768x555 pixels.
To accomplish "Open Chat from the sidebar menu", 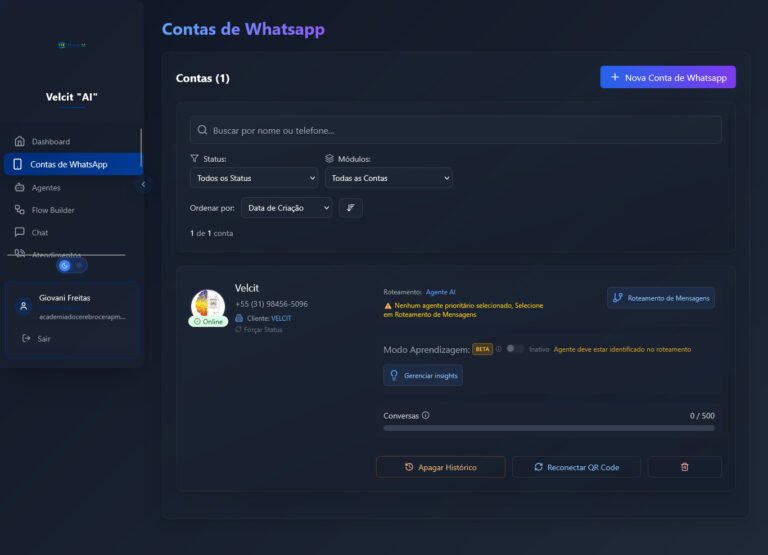I will tap(40, 232).
